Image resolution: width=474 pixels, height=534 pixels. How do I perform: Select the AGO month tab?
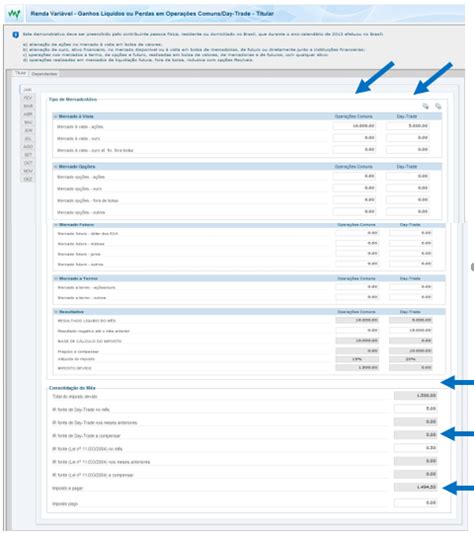click(x=28, y=147)
